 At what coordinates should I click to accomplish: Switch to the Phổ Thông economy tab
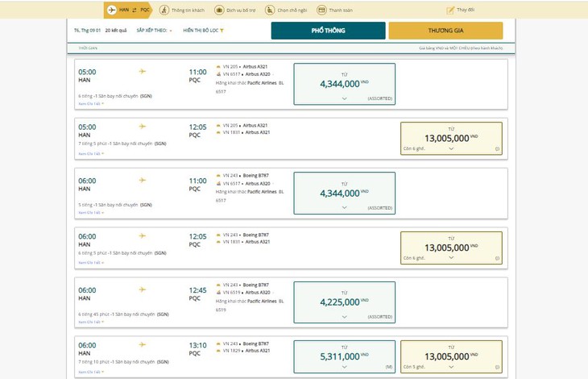[x=328, y=31]
